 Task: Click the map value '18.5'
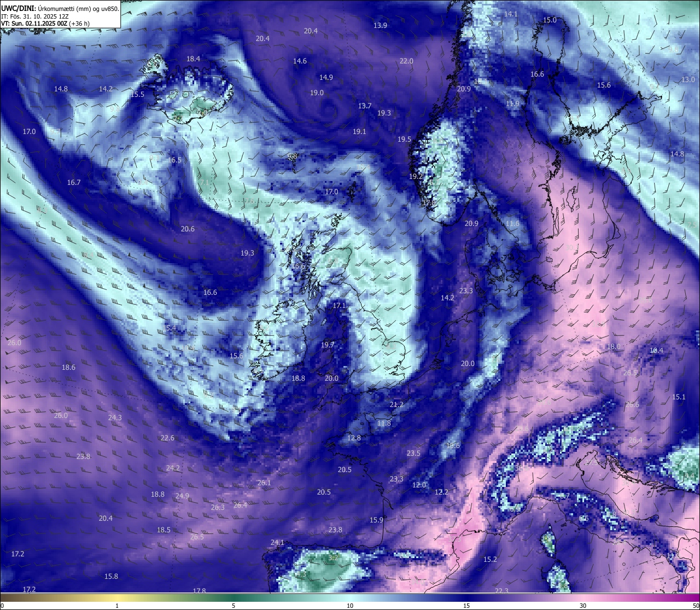pos(164,530)
